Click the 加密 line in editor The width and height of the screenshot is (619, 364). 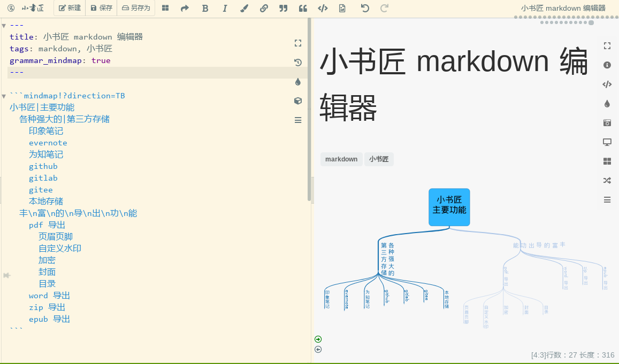click(47, 261)
